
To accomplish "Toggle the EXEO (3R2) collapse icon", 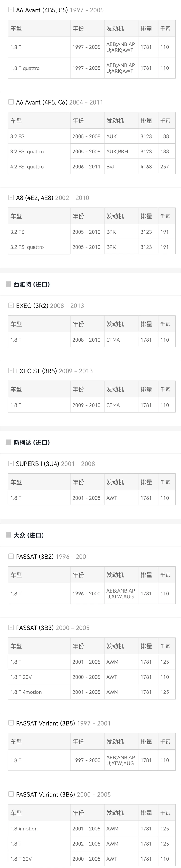I will point(11,305).
